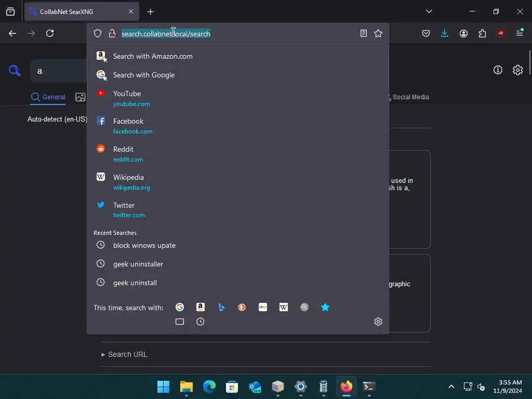Select recent search 'block winows upate'
The image size is (532, 399).
237,245
